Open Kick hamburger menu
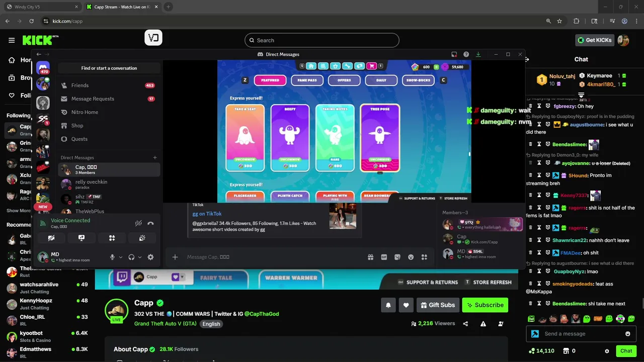This screenshot has width=644, height=362. click(x=12, y=40)
